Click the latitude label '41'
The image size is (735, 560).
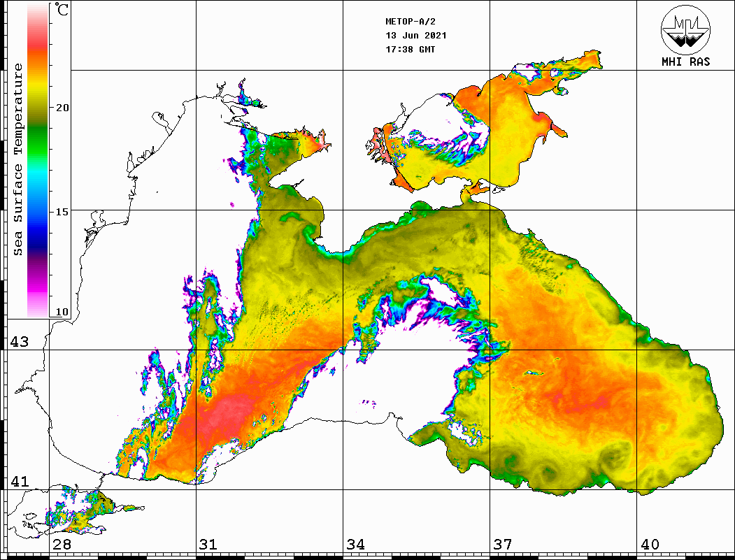pos(20,482)
